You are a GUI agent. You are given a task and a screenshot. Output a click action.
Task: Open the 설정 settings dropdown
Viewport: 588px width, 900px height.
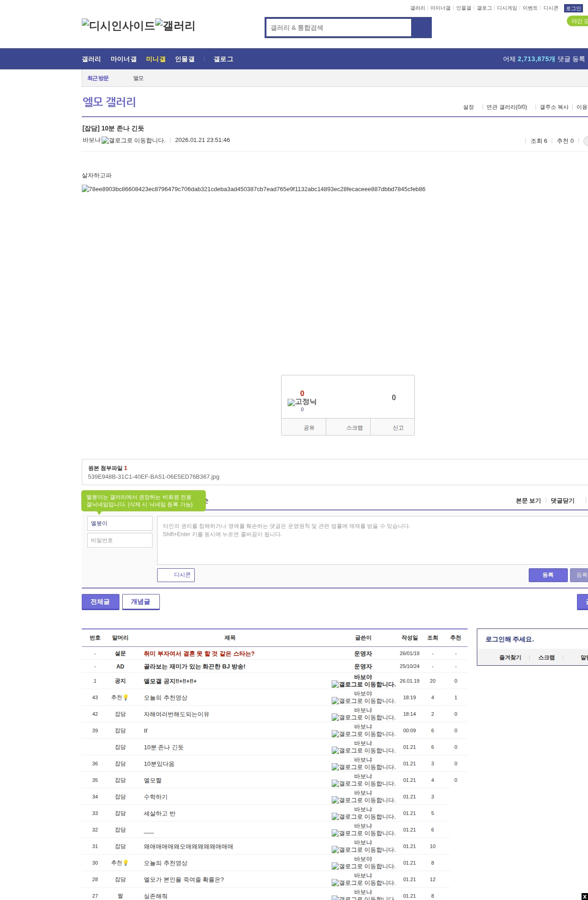point(468,107)
